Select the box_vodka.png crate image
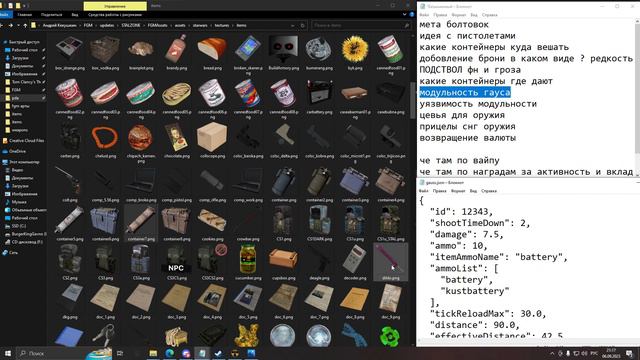The height and width of the screenshot is (360, 640). (x=105, y=49)
